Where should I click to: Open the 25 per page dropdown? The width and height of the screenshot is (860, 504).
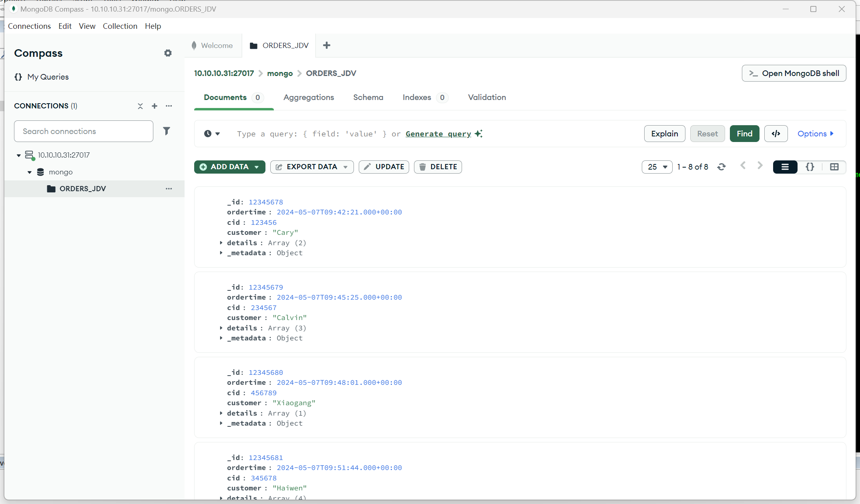[x=657, y=167]
